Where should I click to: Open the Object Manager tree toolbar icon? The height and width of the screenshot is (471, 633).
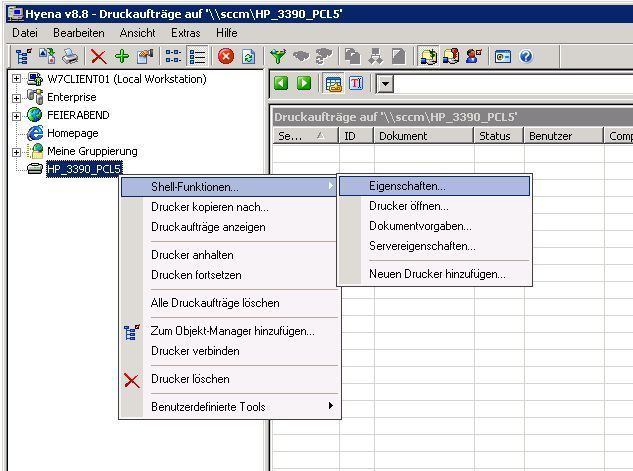(x=23, y=57)
